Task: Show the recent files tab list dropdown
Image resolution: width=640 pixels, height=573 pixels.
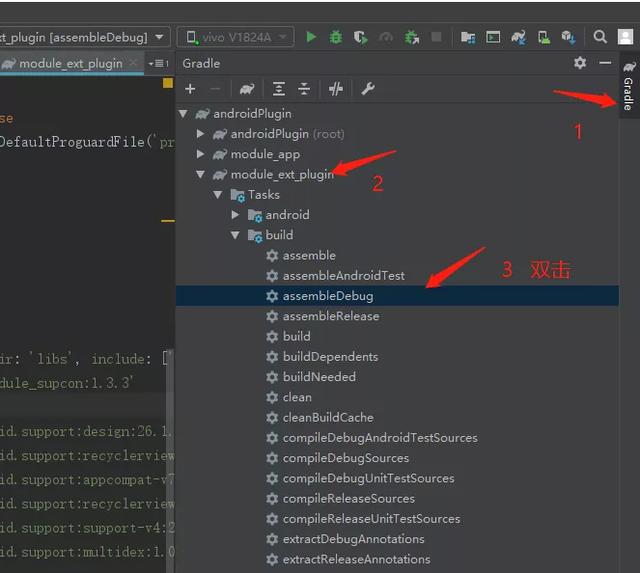Action: [x=159, y=63]
